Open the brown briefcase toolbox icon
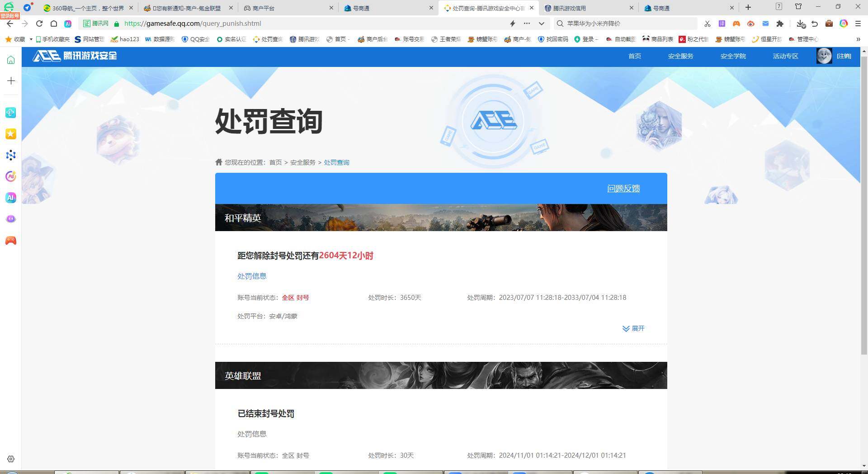The width and height of the screenshot is (868, 474). [829, 24]
